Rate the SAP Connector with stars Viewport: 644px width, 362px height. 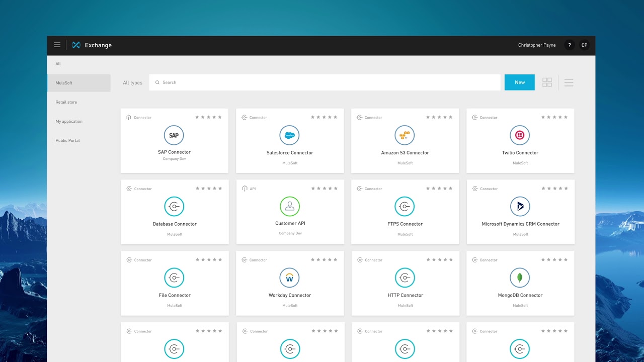[x=208, y=117]
